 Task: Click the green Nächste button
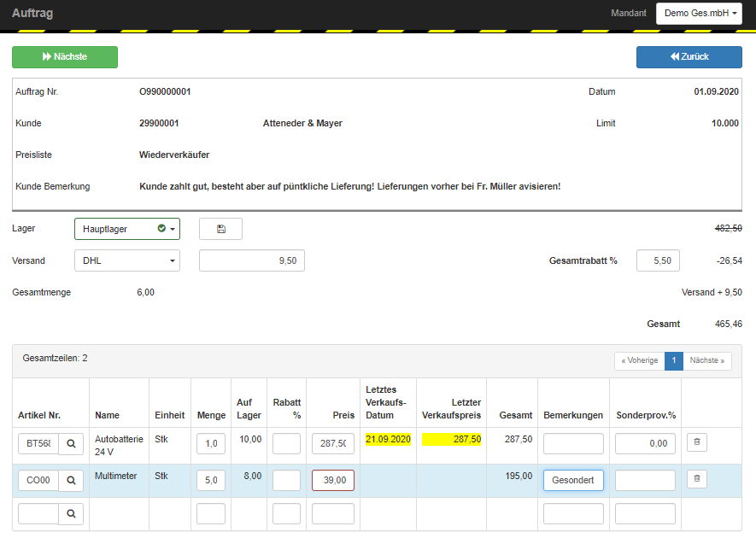click(x=65, y=57)
